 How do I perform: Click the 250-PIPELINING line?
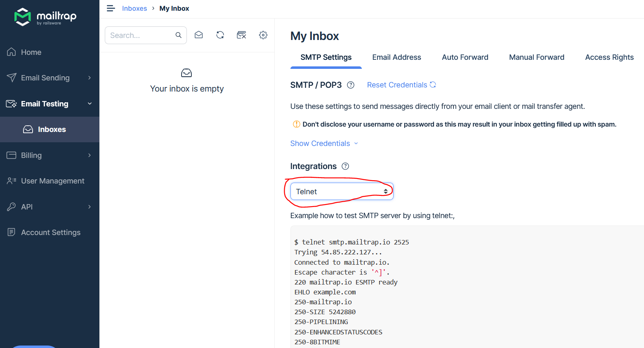(x=321, y=322)
